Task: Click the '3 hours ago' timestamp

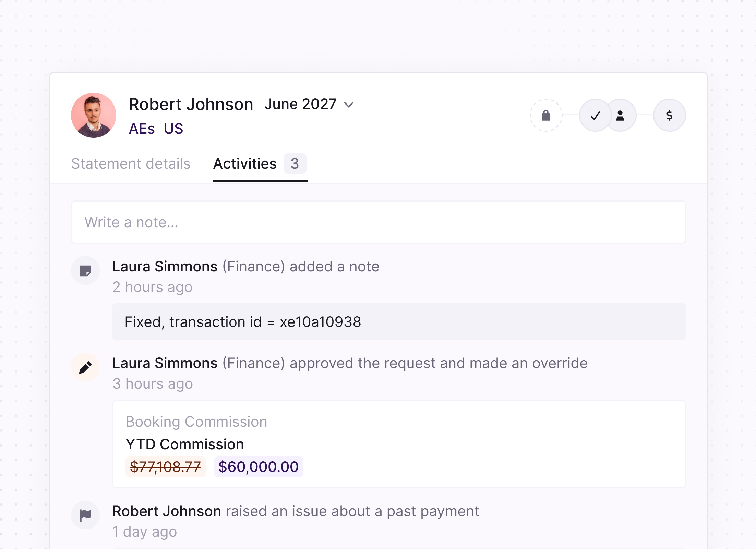Action: (153, 384)
